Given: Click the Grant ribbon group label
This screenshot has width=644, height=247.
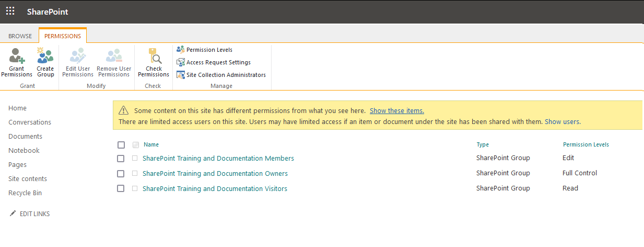Looking at the screenshot, I should coord(28,86).
